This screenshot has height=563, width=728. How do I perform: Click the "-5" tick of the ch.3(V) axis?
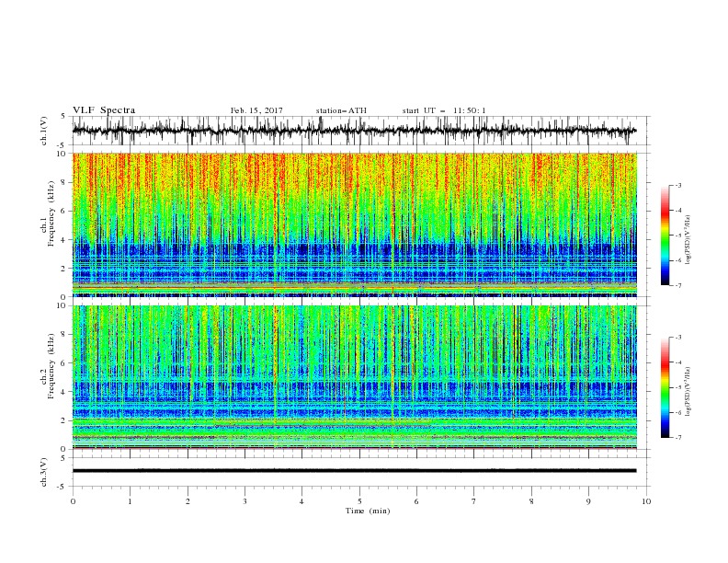tap(63, 487)
